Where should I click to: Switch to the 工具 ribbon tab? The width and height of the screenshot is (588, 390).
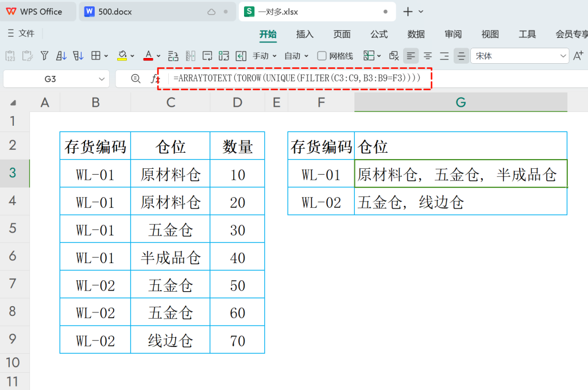pos(527,34)
